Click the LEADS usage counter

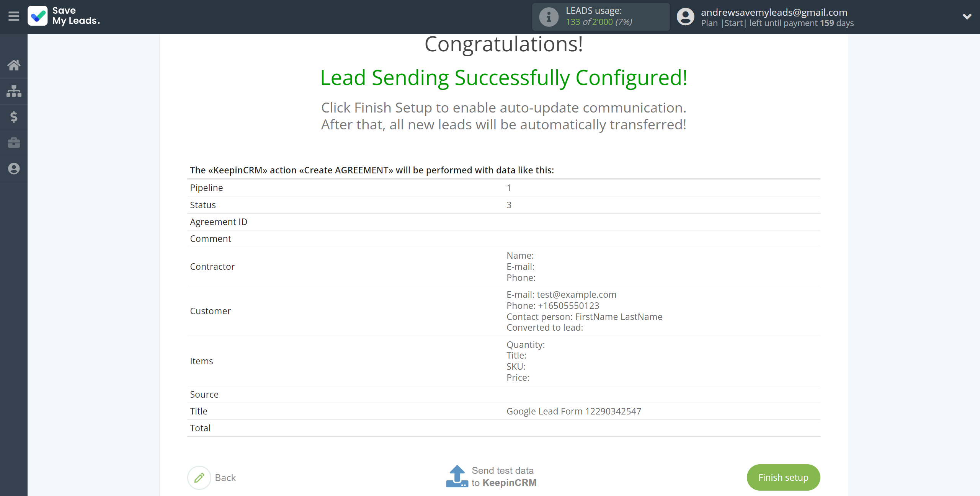(x=599, y=22)
